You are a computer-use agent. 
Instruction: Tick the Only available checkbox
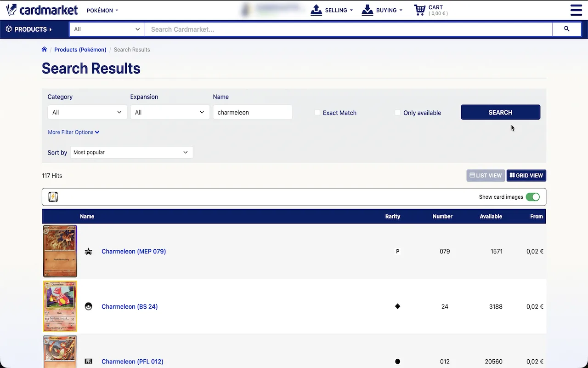pos(398,113)
